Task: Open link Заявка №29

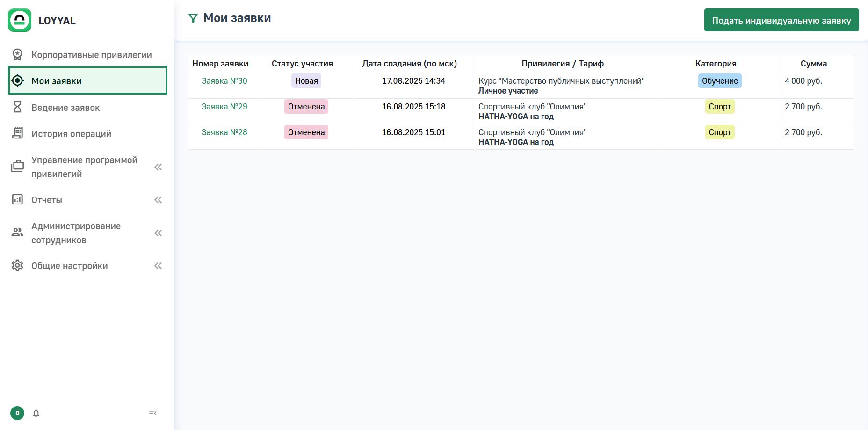Action: click(x=224, y=107)
